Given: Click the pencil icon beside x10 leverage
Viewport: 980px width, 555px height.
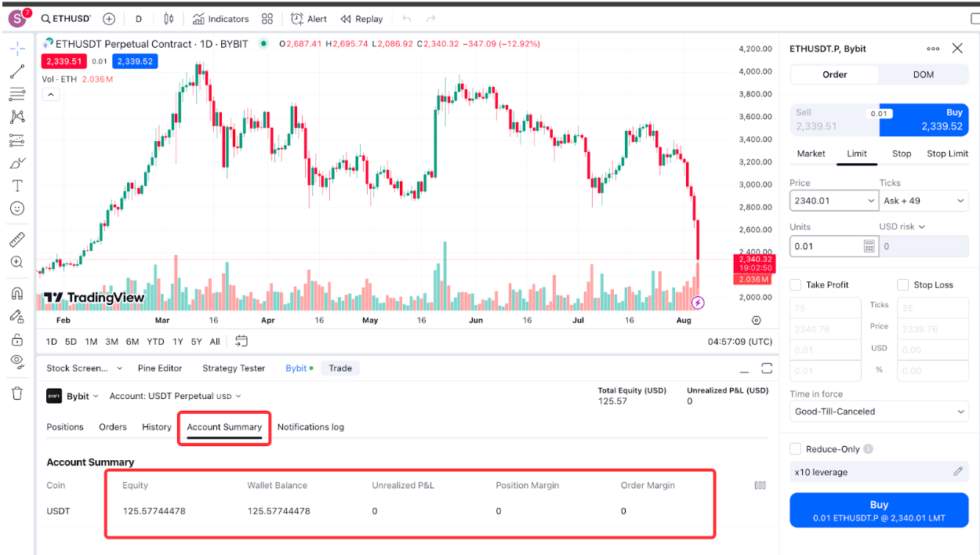Looking at the screenshot, I should pos(957,472).
